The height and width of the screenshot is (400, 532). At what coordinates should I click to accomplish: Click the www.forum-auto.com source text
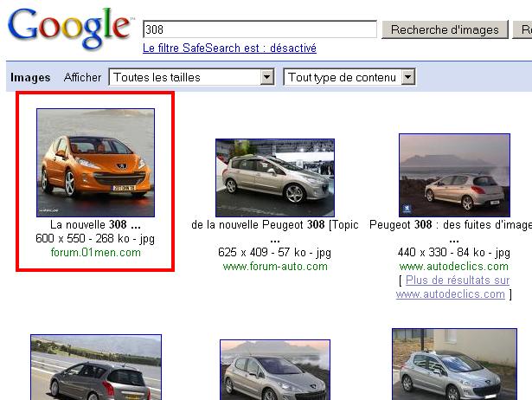[x=275, y=266]
